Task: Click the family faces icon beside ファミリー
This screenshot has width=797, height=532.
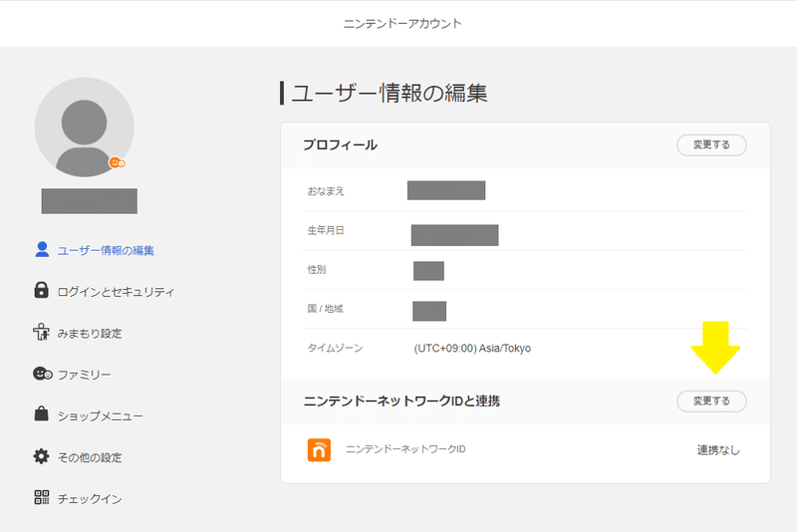Action: pos(43,374)
